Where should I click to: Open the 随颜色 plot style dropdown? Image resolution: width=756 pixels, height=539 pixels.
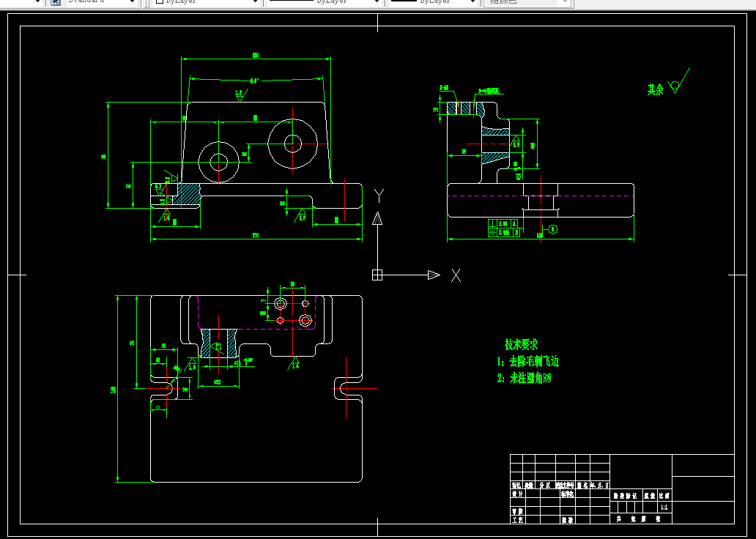[528, 2]
